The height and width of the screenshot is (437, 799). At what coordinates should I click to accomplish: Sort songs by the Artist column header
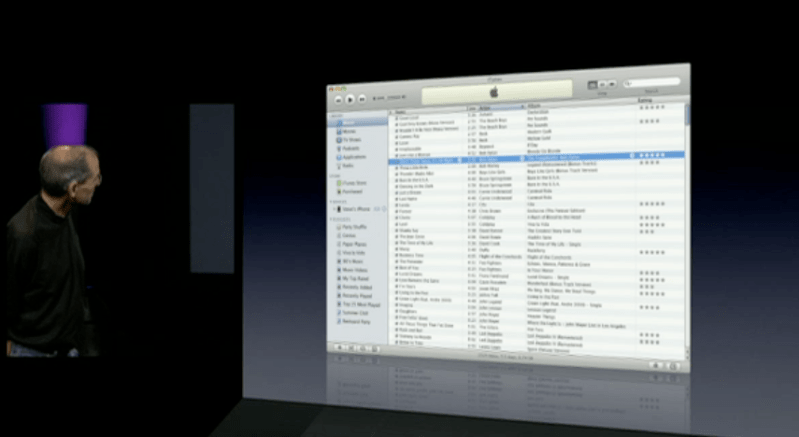click(490, 107)
